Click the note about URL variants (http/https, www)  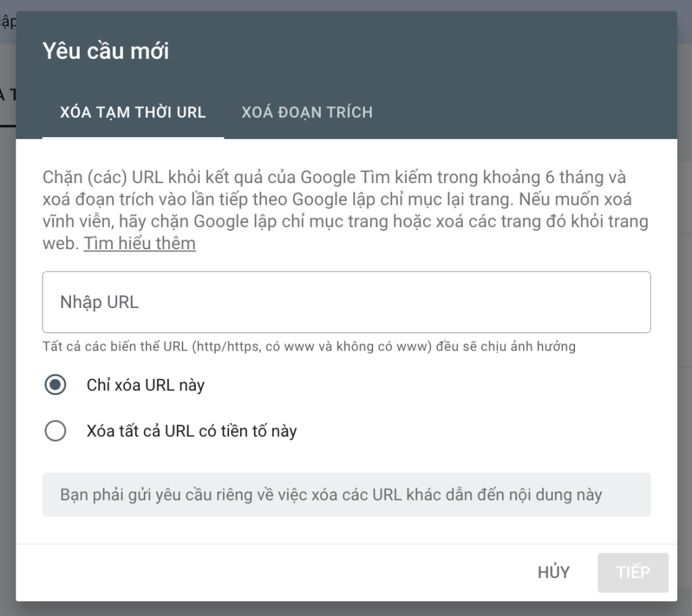pos(309,346)
